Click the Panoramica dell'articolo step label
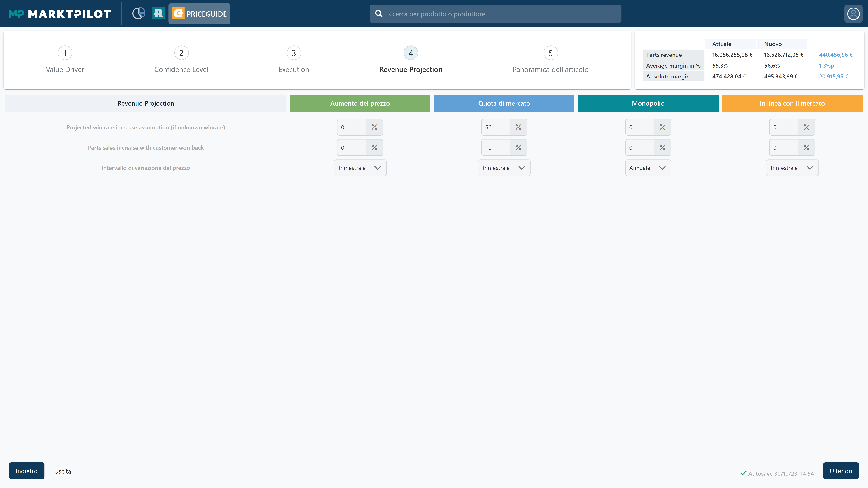The width and height of the screenshot is (868, 488). [x=551, y=69]
